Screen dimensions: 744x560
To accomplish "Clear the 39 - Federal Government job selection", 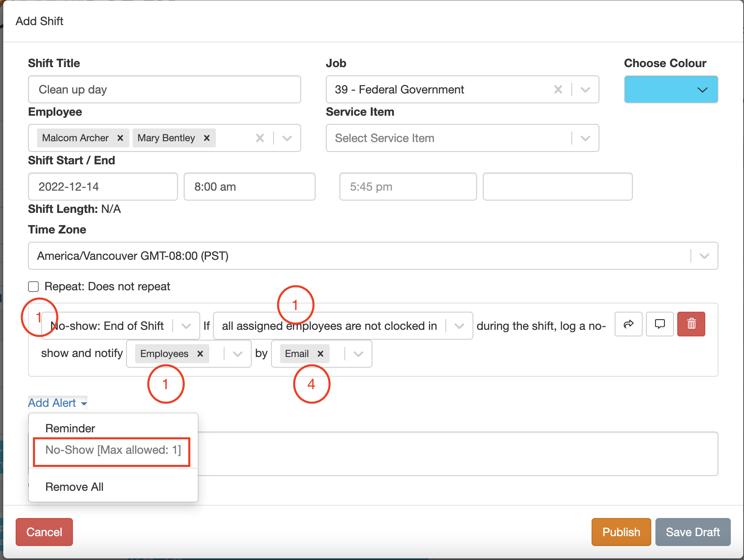I will coord(558,89).
